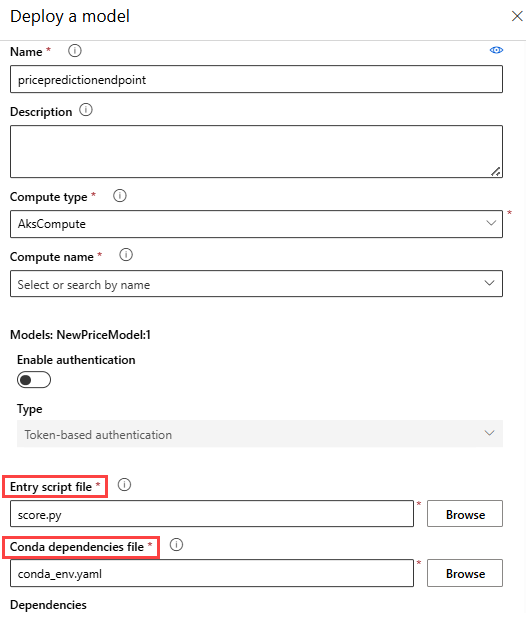Click the info icon beside Description

(x=86, y=110)
